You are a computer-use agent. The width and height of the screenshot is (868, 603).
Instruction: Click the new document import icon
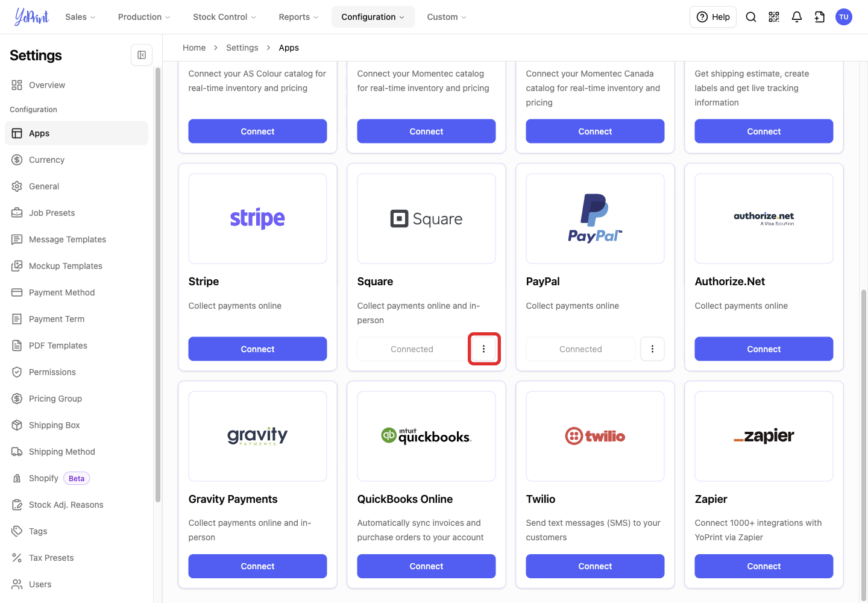click(x=820, y=17)
